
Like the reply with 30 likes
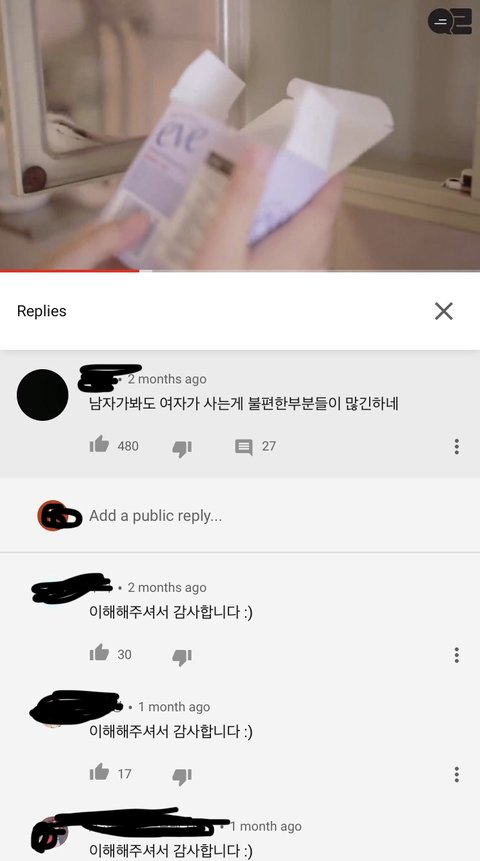[99, 652]
